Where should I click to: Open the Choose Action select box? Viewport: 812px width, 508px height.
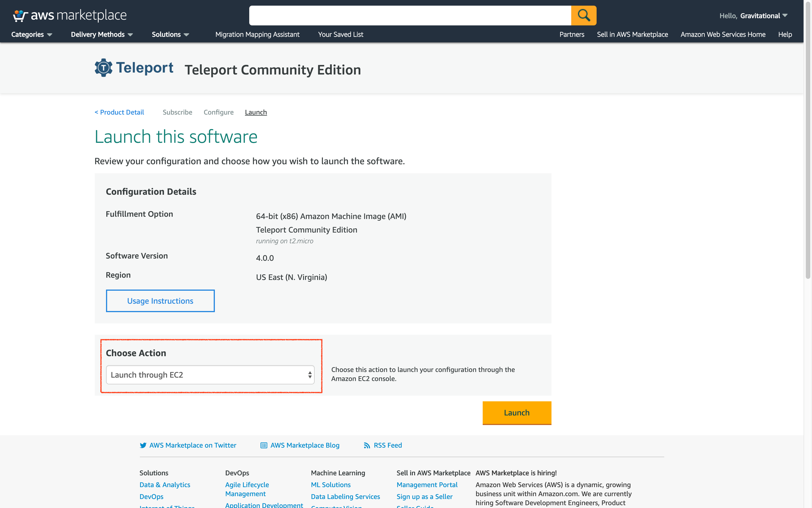[210, 375]
